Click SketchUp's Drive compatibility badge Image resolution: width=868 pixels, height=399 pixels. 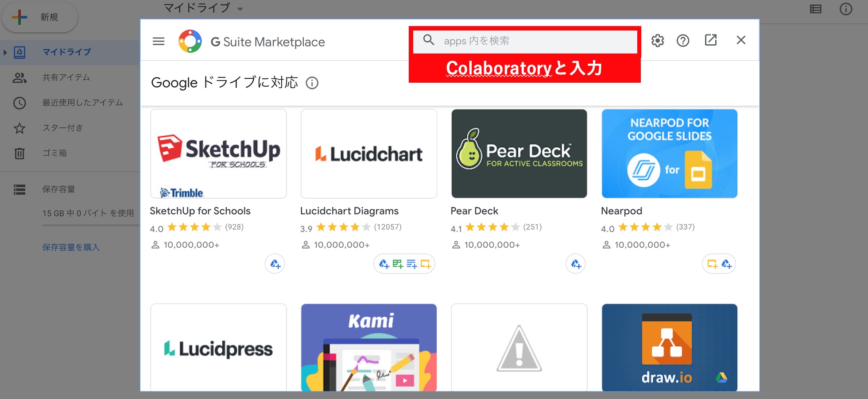click(x=275, y=264)
